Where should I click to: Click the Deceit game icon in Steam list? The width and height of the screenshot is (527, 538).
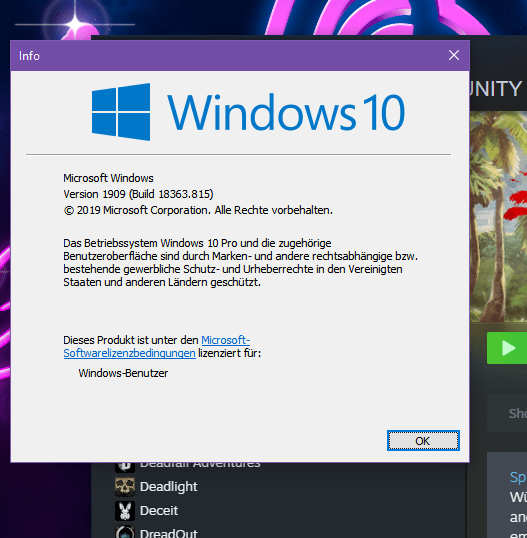pyautogui.click(x=125, y=511)
